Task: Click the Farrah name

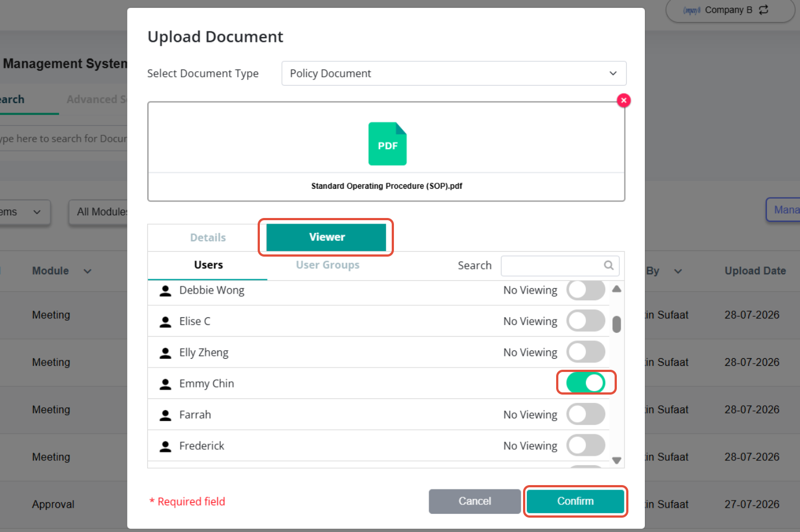Action: [x=195, y=414]
